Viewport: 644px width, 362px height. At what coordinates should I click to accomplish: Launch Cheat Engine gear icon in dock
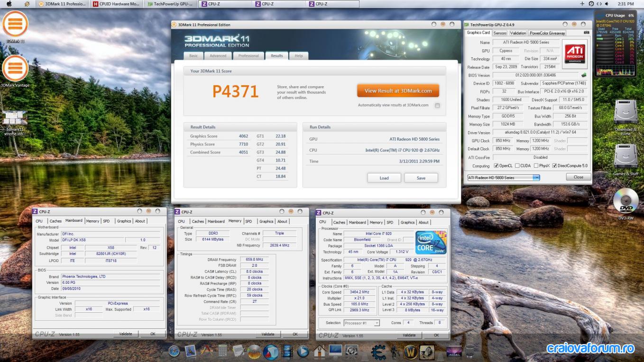click(378, 352)
